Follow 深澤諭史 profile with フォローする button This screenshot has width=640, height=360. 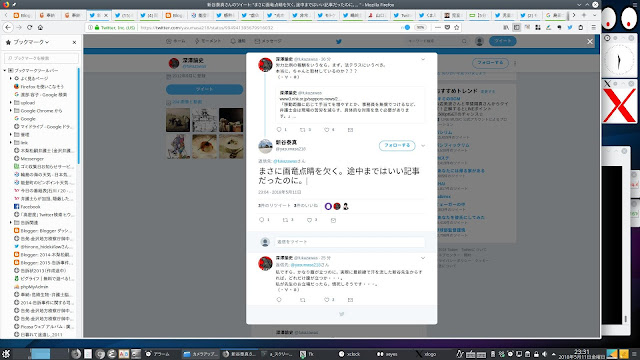point(490,63)
